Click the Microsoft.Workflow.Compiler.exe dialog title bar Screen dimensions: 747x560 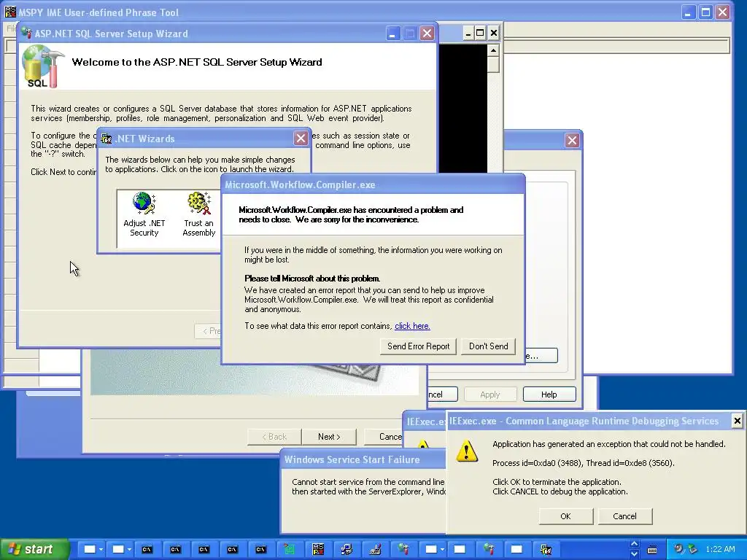pos(373,184)
